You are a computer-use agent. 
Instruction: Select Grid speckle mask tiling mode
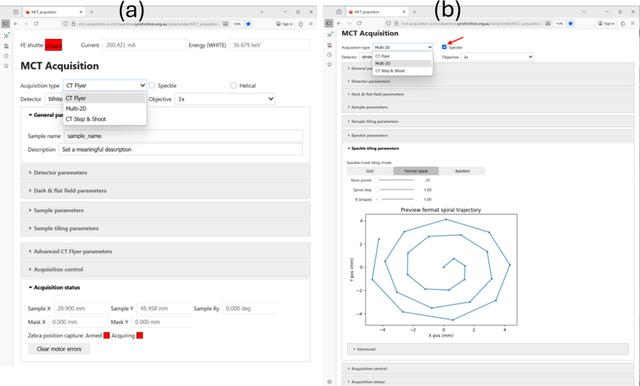[x=370, y=171]
